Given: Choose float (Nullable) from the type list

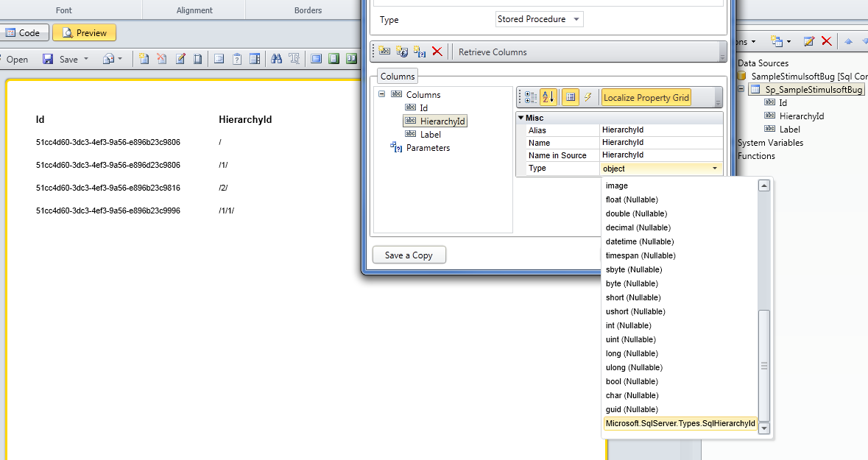Looking at the screenshot, I should (x=632, y=199).
